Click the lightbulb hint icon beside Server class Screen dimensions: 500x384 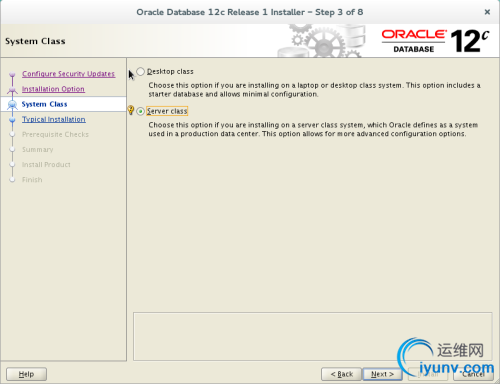[x=131, y=110]
